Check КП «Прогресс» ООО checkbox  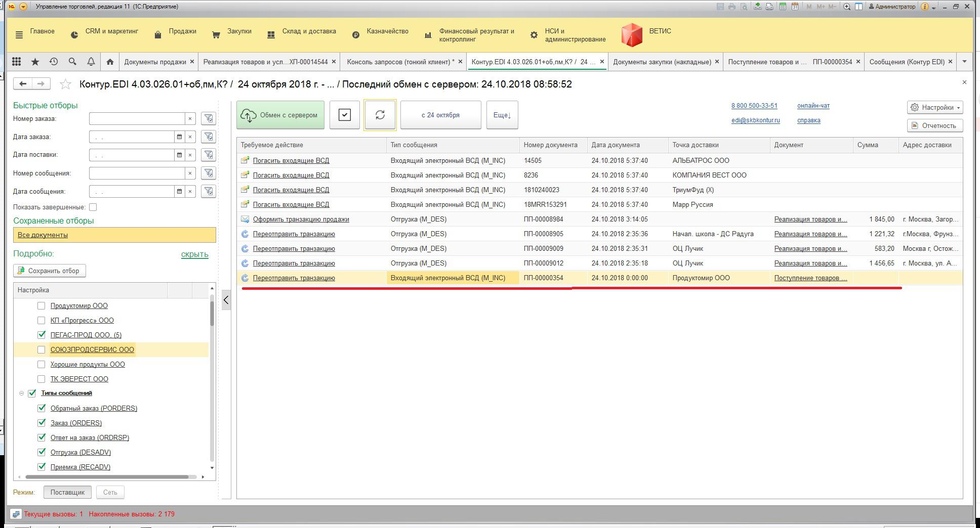point(42,320)
